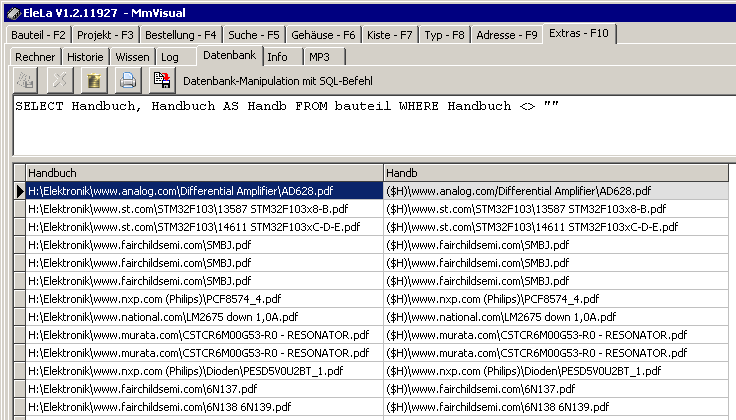This screenshot has width=736, height=420.
Task: Select Handbuch cell H:\Elektronik LM2675 down 1,0A.pdf
Action: tap(204, 317)
